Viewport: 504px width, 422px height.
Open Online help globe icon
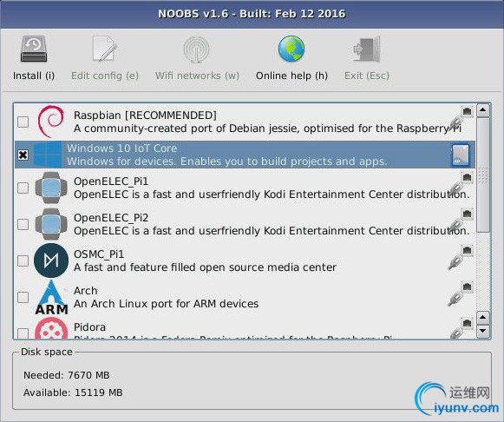pos(291,49)
